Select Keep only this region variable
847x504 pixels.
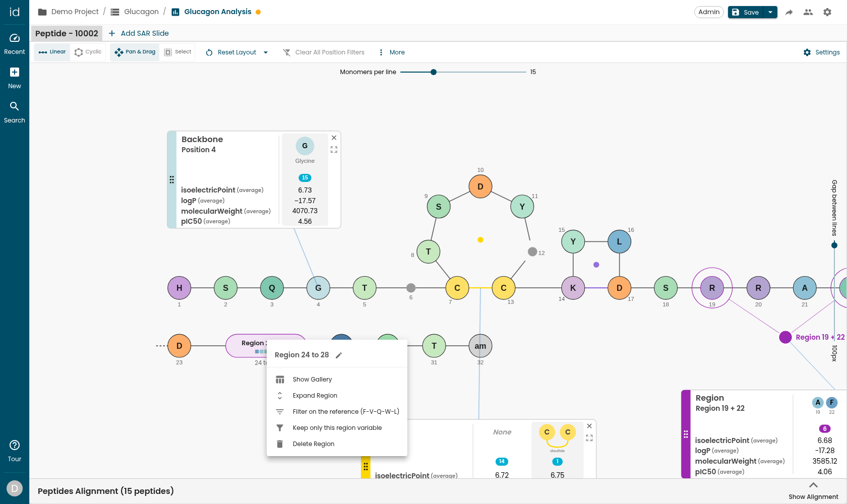point(337,428)
